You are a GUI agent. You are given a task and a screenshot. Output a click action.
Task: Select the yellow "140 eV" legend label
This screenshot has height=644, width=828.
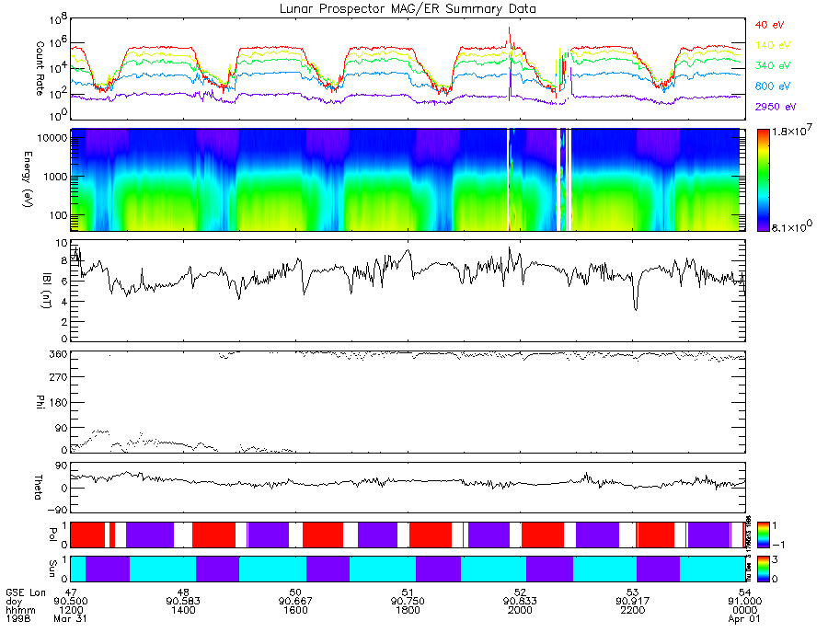pos(773,45)
